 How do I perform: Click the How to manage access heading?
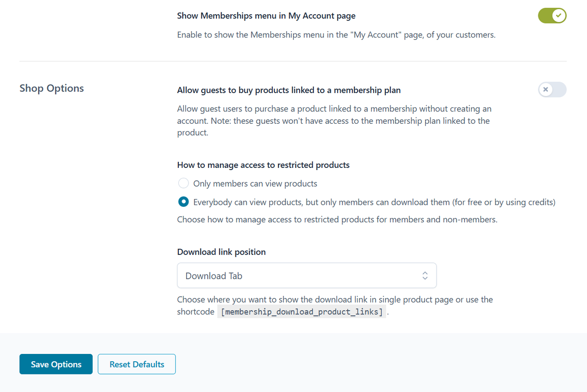(x=263, y=165)
